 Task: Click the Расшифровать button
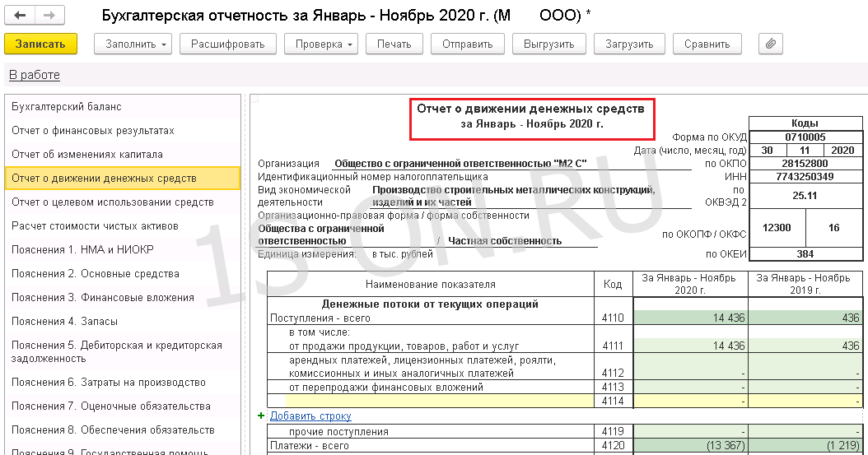(227, 44)
